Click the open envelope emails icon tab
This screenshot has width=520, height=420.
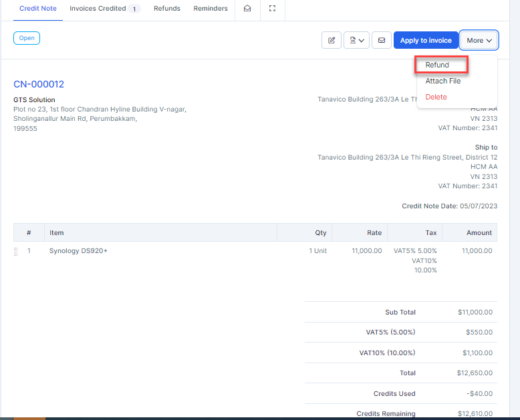[x=247, y=9]
